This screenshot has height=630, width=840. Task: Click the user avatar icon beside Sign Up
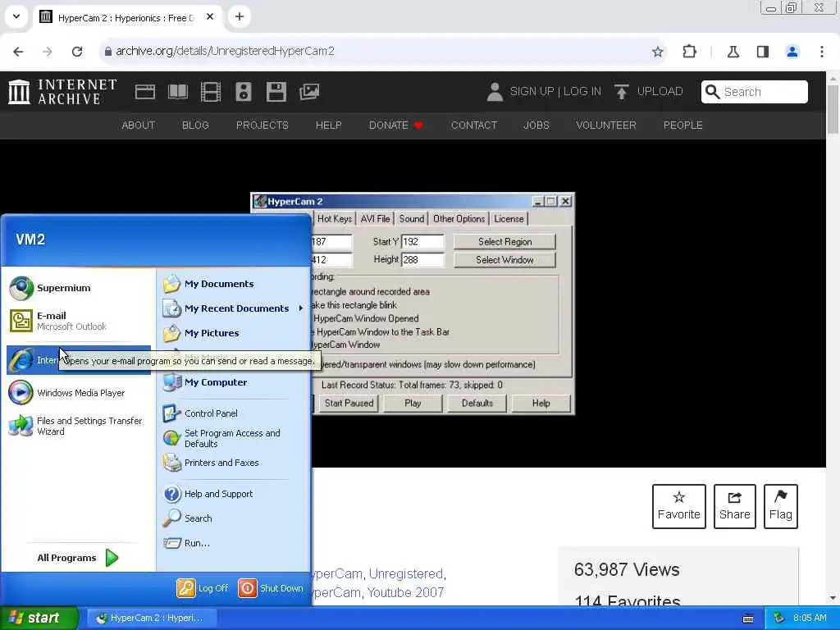point(495,92)
